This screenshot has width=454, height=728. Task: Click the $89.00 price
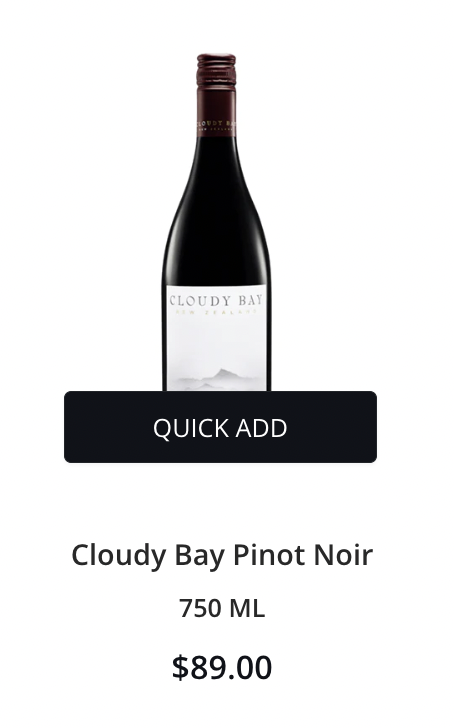[x=222, y=667]
